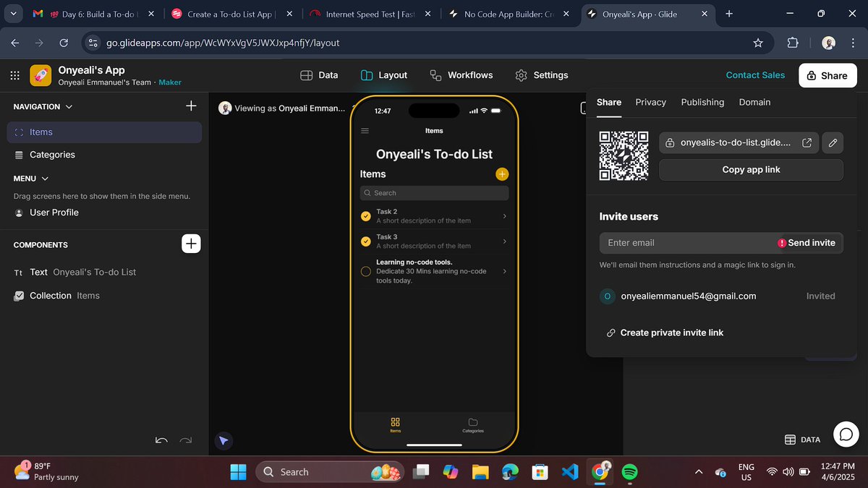
Task: Open Spotify from the taskbar
Action: click(629, 472)
